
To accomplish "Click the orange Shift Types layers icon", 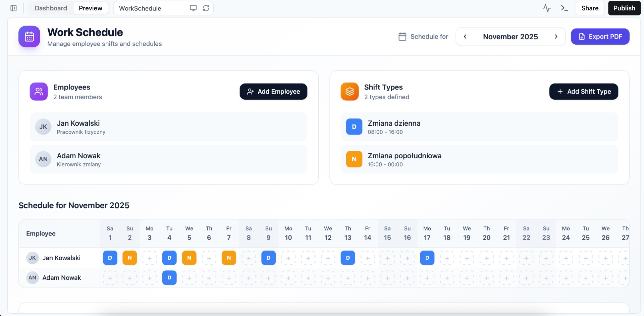I will (350, 92).
